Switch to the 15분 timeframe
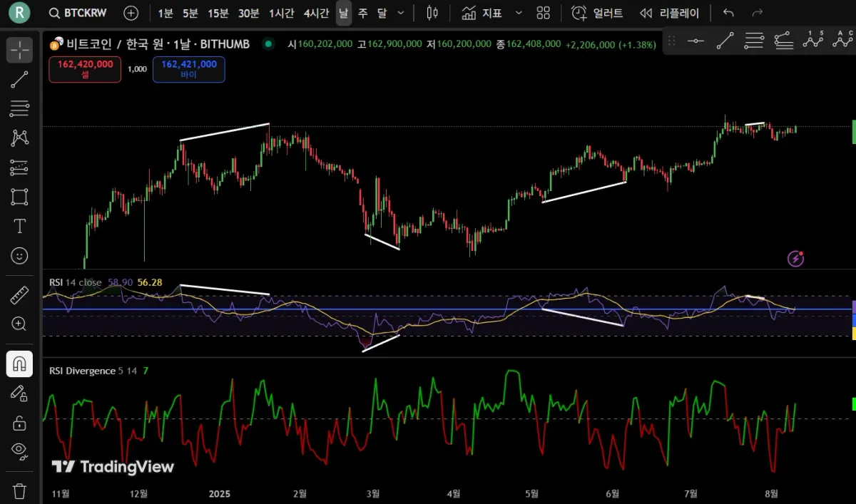 pyautogui.click(x=218, y=13)
